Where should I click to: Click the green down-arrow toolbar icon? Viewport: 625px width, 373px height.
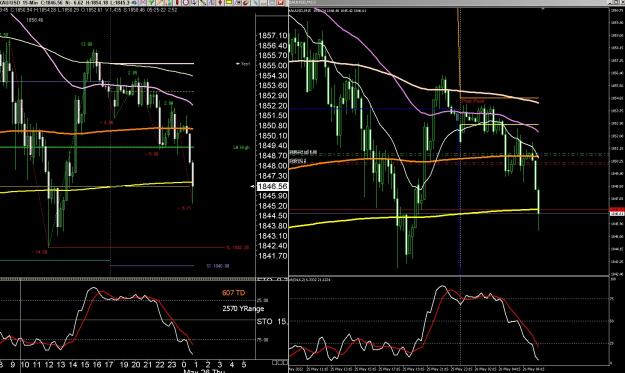(151, 2)
